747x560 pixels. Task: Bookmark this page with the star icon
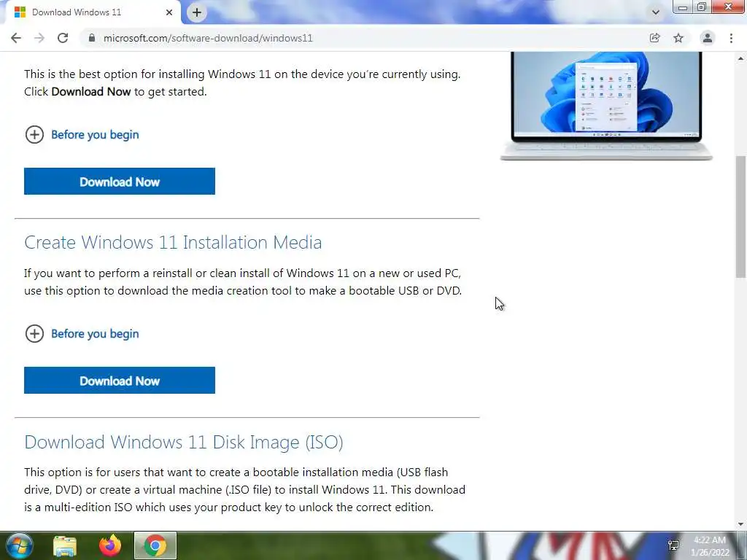tap(678, 38)
